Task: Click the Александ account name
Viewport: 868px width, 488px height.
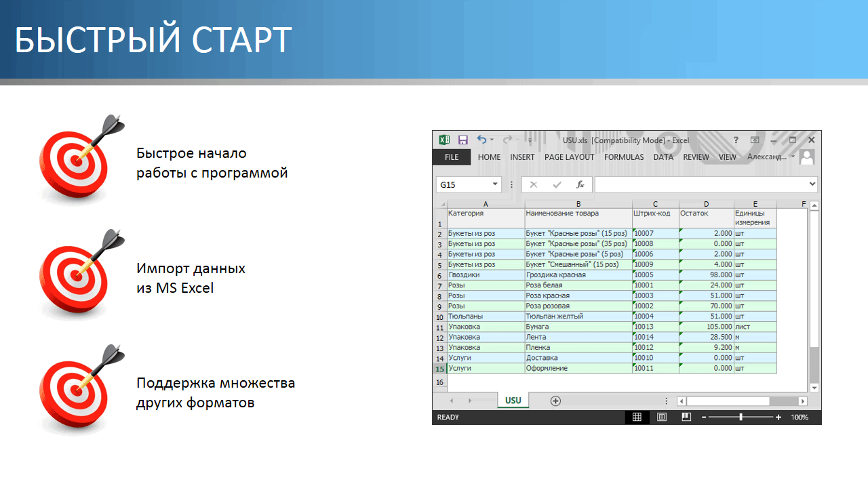Action: click(x=768, y=157)
